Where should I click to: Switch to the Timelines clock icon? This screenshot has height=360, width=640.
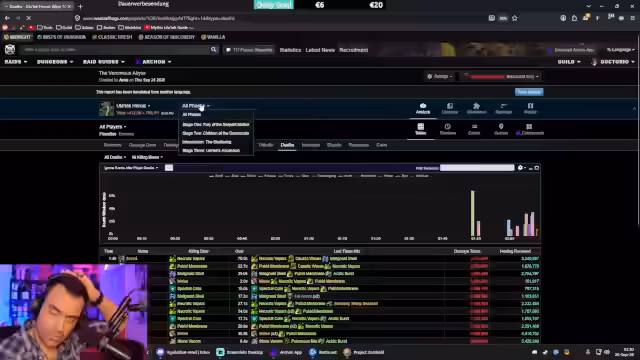pos(447,129)
